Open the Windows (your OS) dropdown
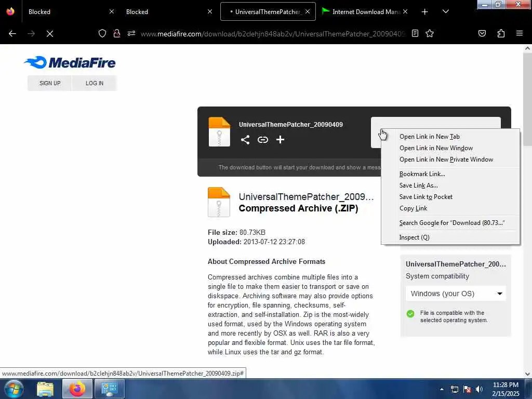 point(456,294)
